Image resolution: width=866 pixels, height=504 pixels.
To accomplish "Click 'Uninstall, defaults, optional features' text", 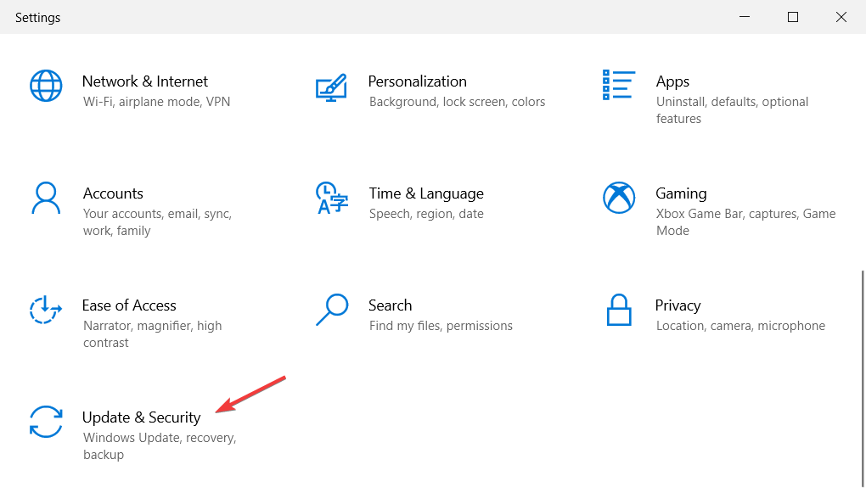I will (732, 109).
